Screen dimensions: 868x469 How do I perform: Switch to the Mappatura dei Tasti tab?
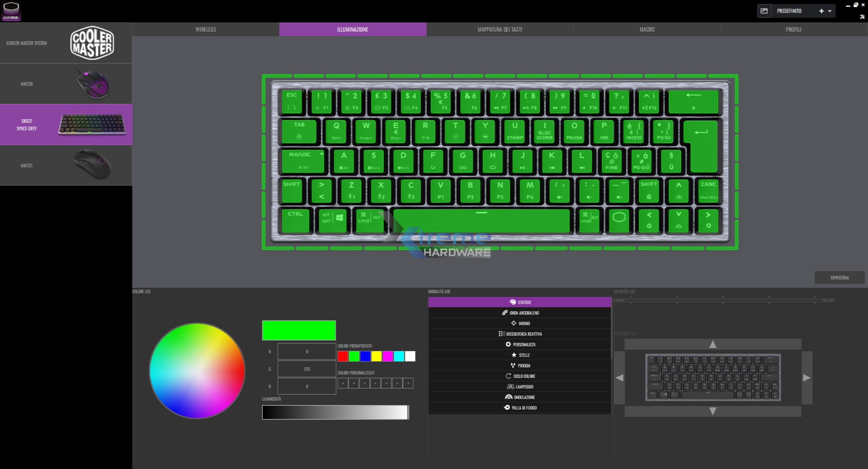499,30
